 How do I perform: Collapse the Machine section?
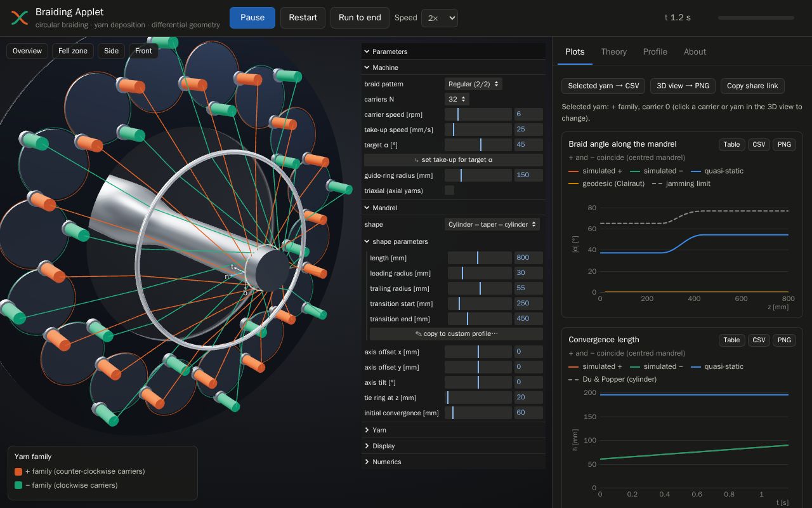click(453, 67)
